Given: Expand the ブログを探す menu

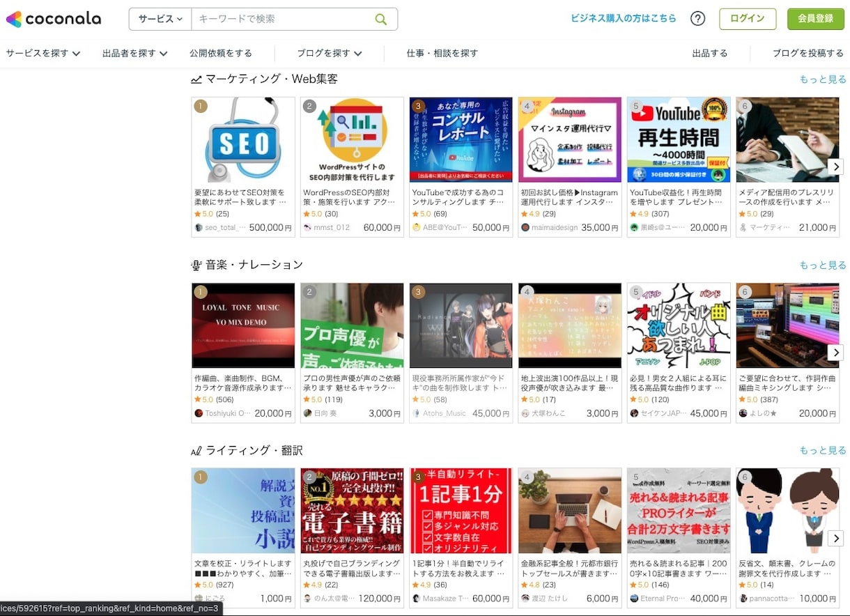Looking at the screenshot, I should click(x=330, y=53).
